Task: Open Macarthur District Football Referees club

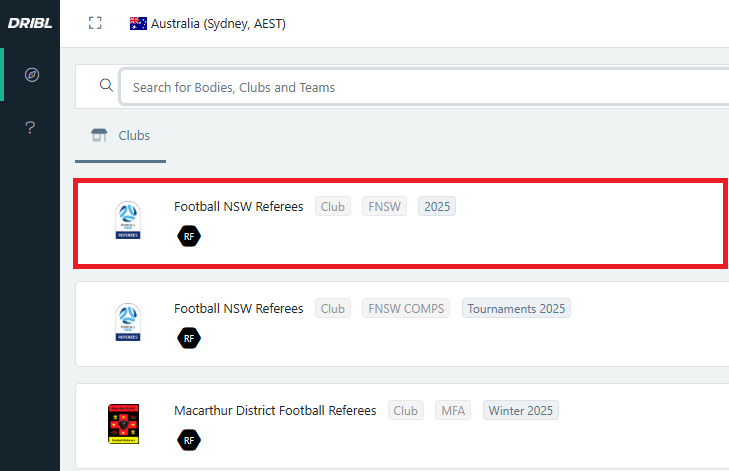Action: pyautogui.click(x=275, y=411)
